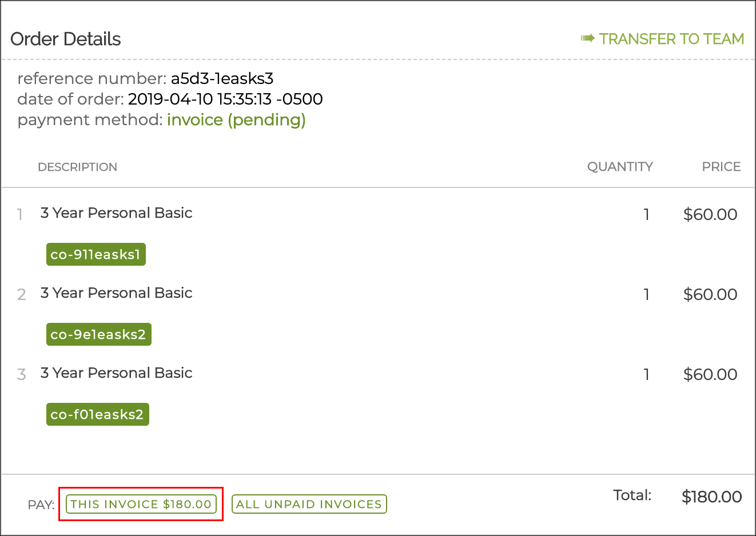Select third 3 Year Personal Basic item
Image resolution: width=756 pixels, height=536 pixels.
pos(116,373)
